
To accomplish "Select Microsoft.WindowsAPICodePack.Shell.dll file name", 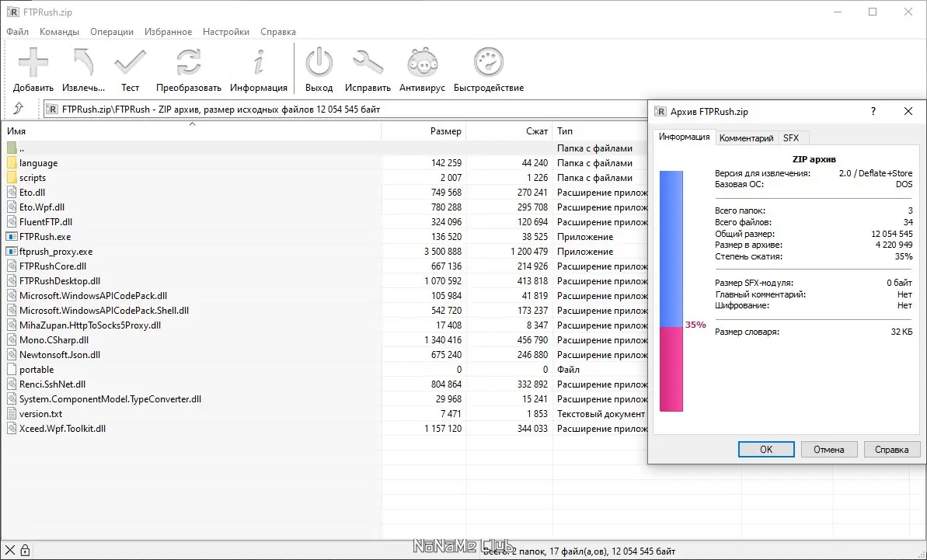I will tap(104, 311).
